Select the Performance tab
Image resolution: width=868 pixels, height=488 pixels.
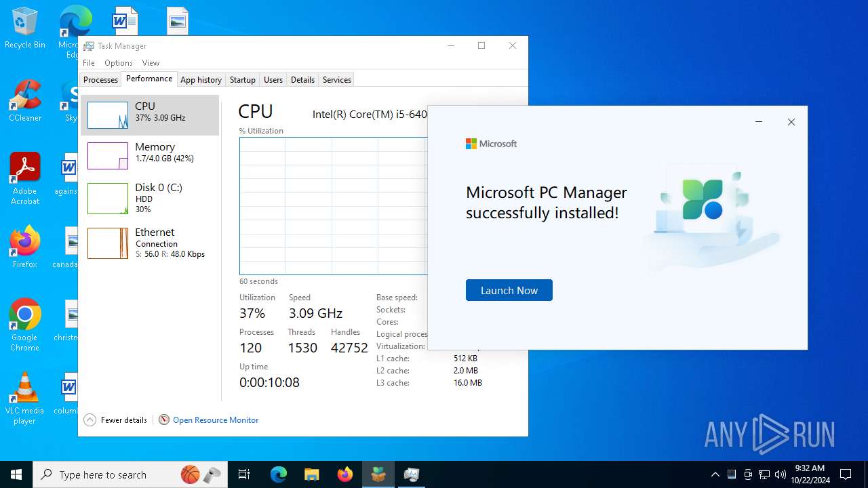[149, 79]
